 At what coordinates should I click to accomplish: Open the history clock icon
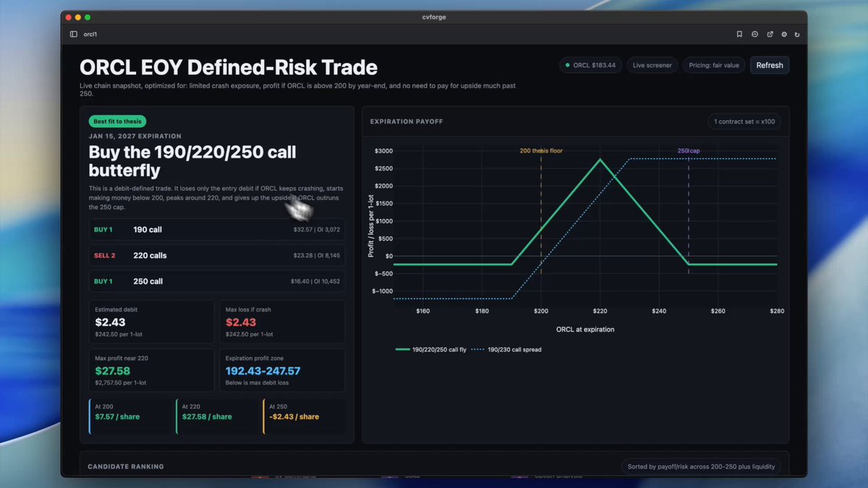[x=754, y=34]
